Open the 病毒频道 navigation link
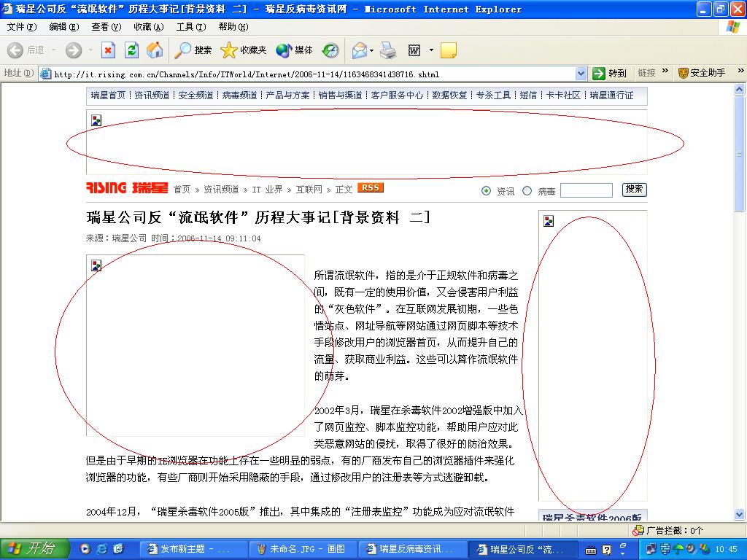 [239, 96]
